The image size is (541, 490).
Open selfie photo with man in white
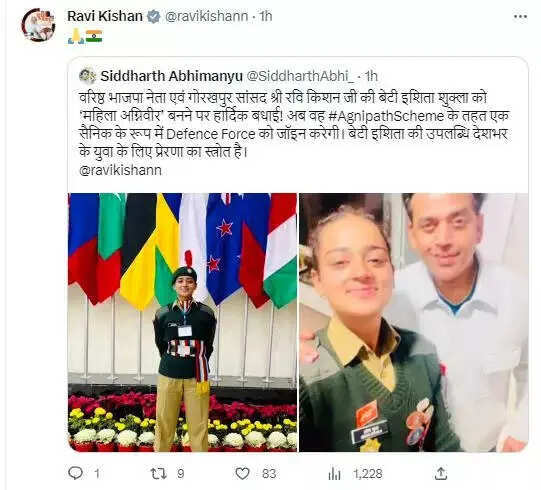(x=413, y=322)
